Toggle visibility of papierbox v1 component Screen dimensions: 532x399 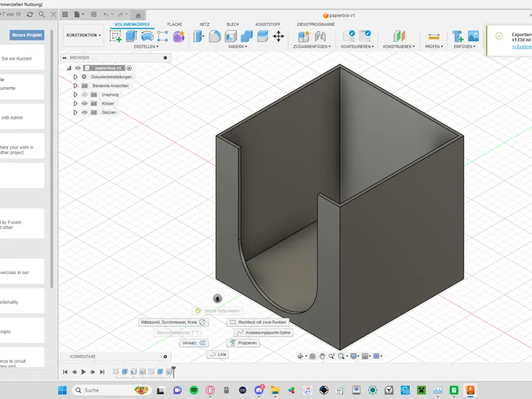point(78,68)
